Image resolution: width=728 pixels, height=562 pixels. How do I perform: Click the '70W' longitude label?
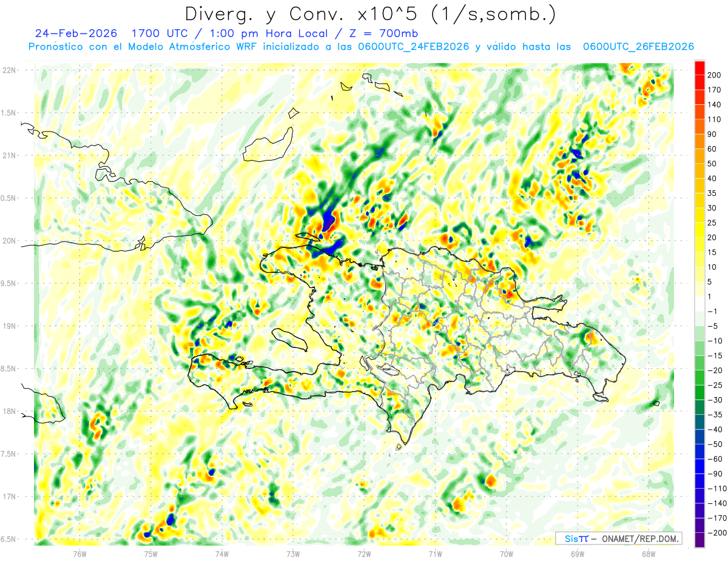[507, 553]
